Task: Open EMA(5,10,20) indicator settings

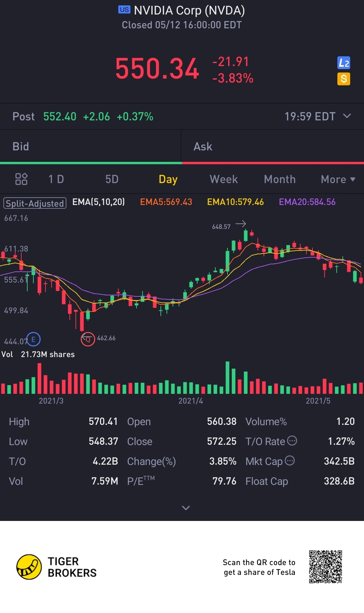Action: tap(98, 202)
